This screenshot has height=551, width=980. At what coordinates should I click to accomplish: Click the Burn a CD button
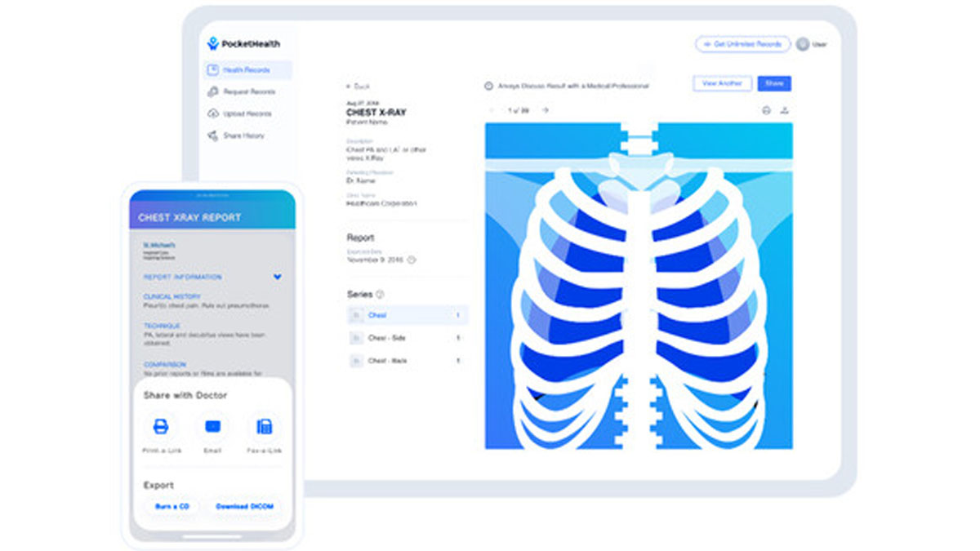172,506
